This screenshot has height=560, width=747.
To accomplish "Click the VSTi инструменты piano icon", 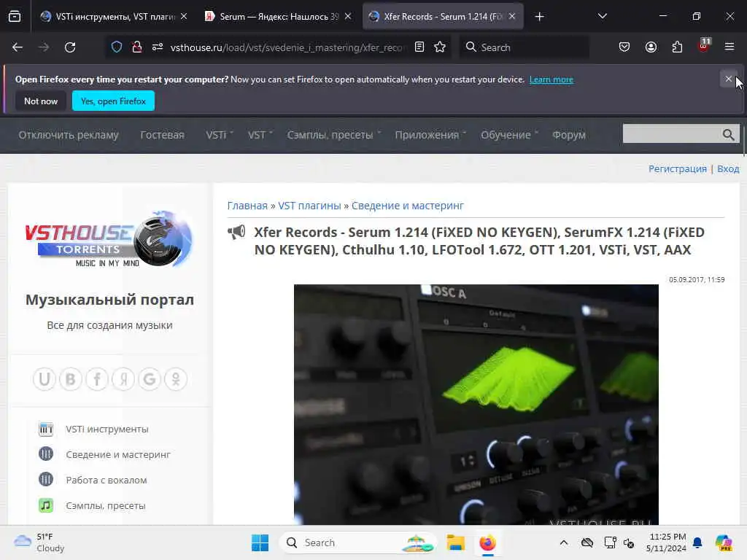I will coord(46,429).
